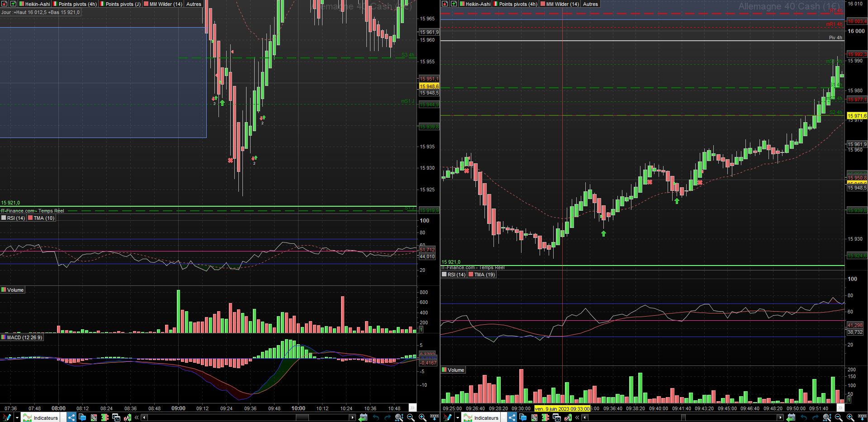Open the calendar date icon in right chart

792,417
